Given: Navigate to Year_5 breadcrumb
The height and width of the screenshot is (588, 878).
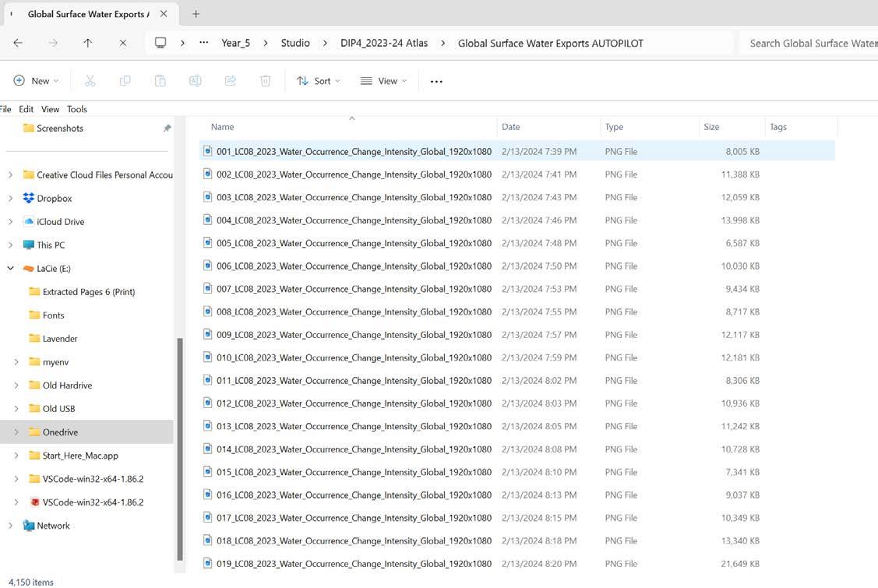Looking at the screenshot, I should [x=236, y=43].
